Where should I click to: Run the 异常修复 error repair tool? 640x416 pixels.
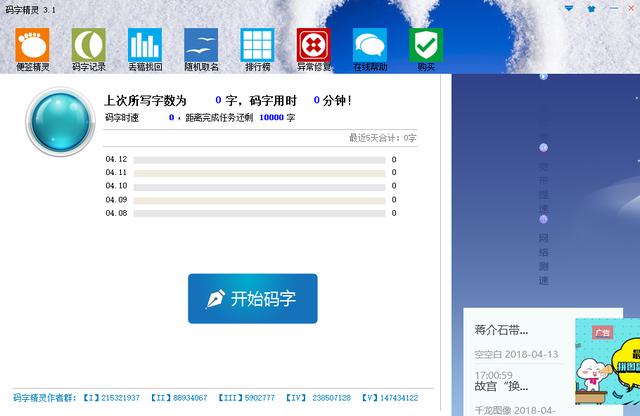[313, 49]
